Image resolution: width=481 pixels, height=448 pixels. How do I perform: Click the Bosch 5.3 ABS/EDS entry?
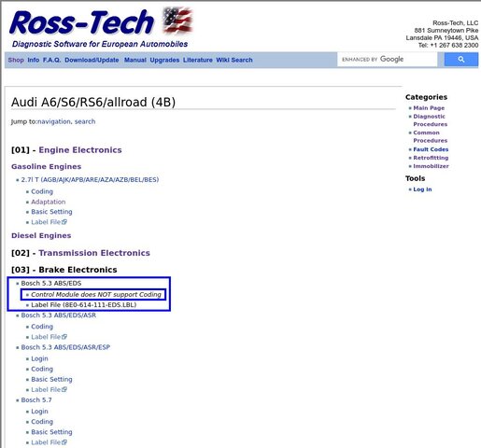51,284
